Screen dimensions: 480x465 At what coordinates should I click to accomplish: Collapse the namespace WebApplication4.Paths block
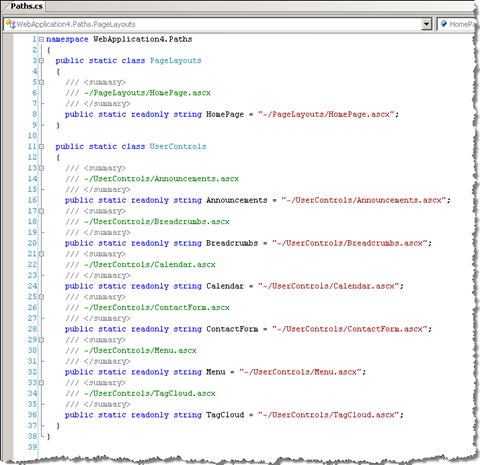tap(41, 39)
